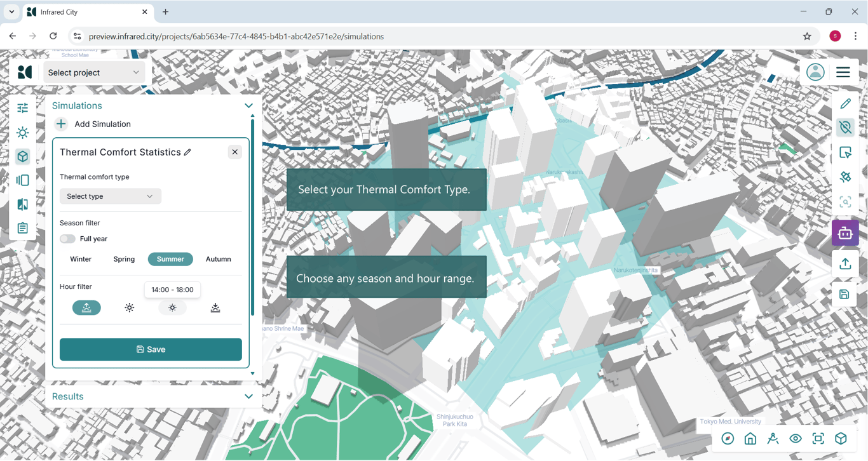Screen dimensions: 868x461
Task: Reload the browser page
Action: [x=53, y=36]
